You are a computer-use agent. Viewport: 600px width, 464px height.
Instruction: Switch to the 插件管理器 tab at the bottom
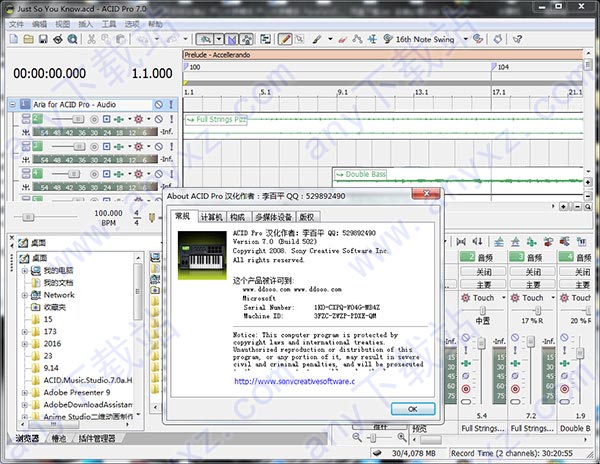(97, 438)
